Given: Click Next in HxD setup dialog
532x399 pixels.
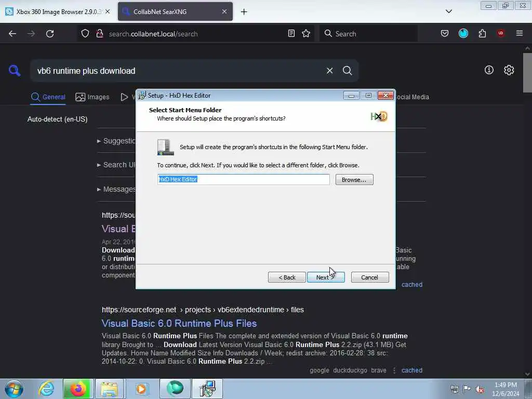Looking at the screenshot, I should 326,277.
